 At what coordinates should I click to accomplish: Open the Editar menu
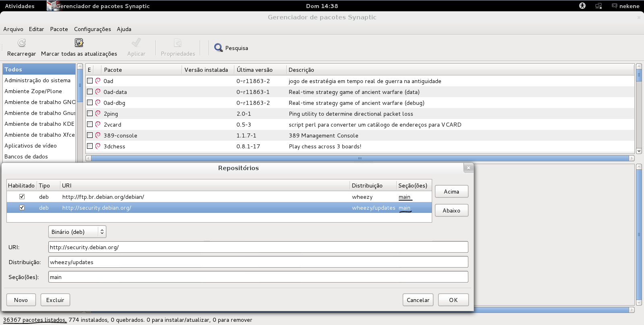coord(36,29)
